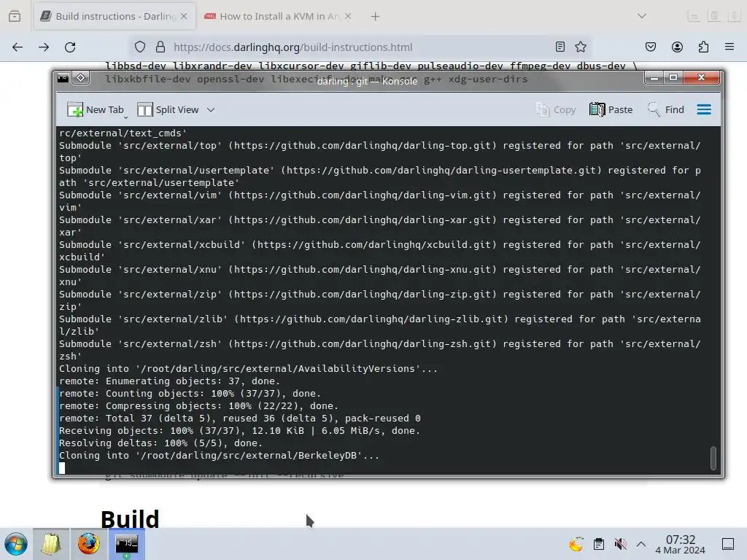Open the Konsole hamburger menu
The width and height of the screenshot is (747, 560).
tap(704, 110)
